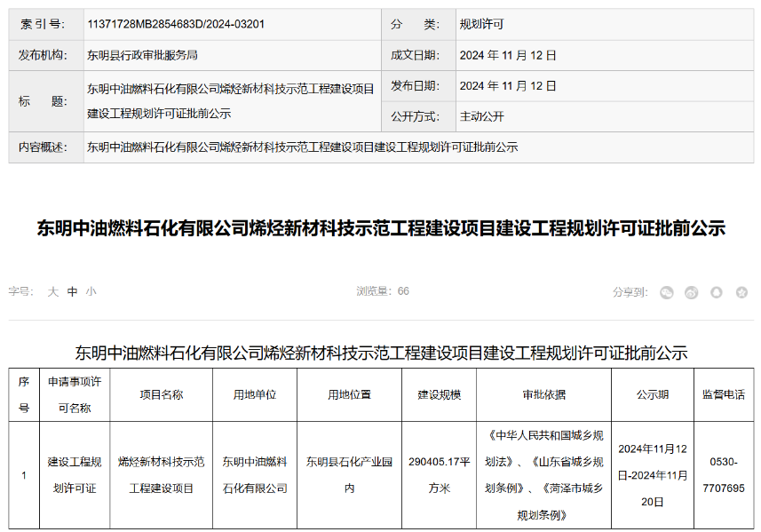Click the 申请事项许可名称 column header
The height and width of the screenshot is (532, 761).
(x=75, y=394)
